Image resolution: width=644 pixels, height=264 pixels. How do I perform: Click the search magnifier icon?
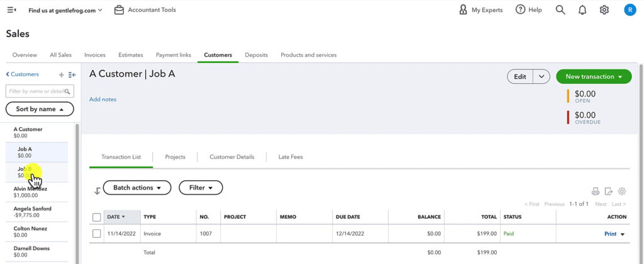point(560,10)
